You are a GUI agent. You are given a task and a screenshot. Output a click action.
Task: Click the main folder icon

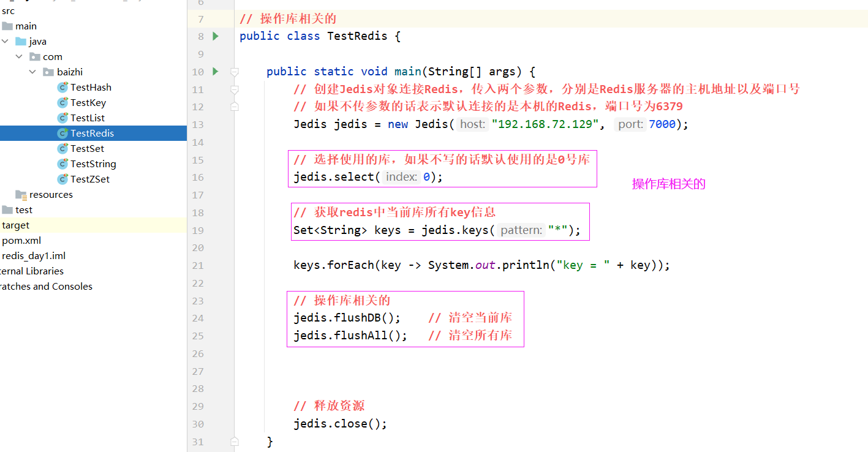point(7,26)
